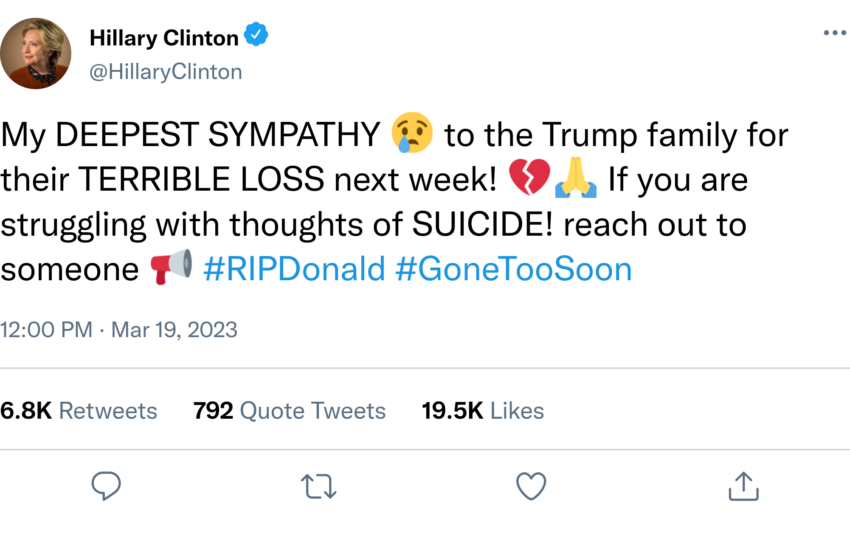Open the three-dot more options menu

[x=834, y=33]
